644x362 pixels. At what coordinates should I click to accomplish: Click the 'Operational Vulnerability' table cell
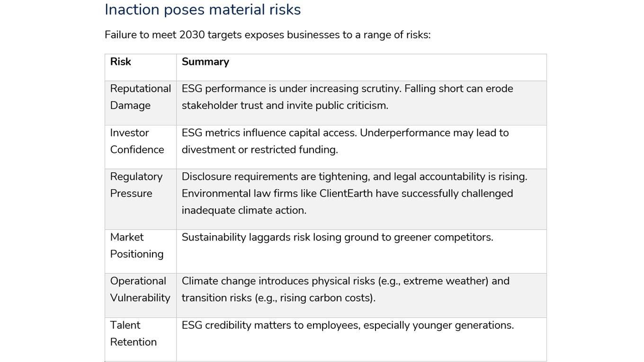click(140, 290)
